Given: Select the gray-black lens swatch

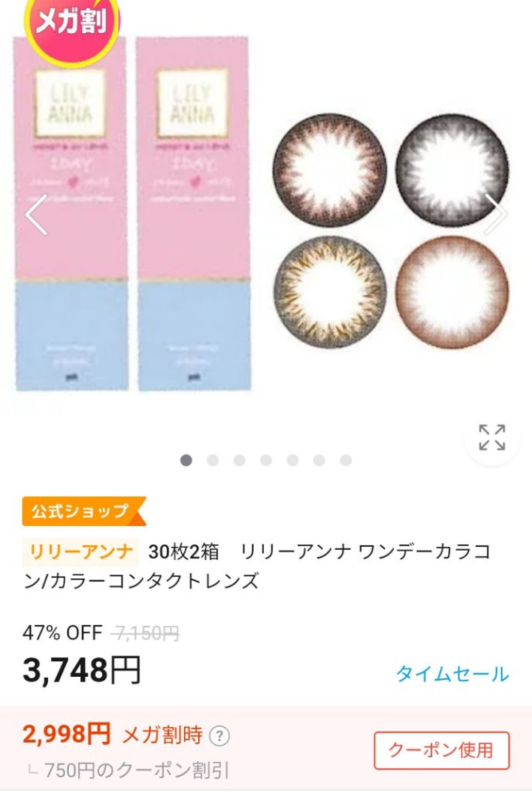Looking at the screenshot, I should click(x=452, y=170).
